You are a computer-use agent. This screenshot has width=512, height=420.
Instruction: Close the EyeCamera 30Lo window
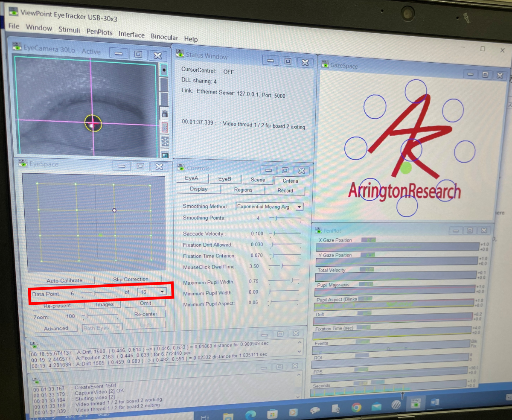(157, 55)
